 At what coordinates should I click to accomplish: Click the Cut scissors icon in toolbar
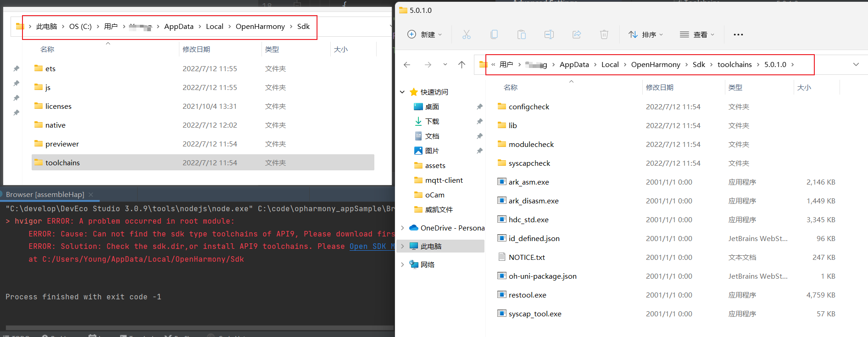click(x=466, y=34)
